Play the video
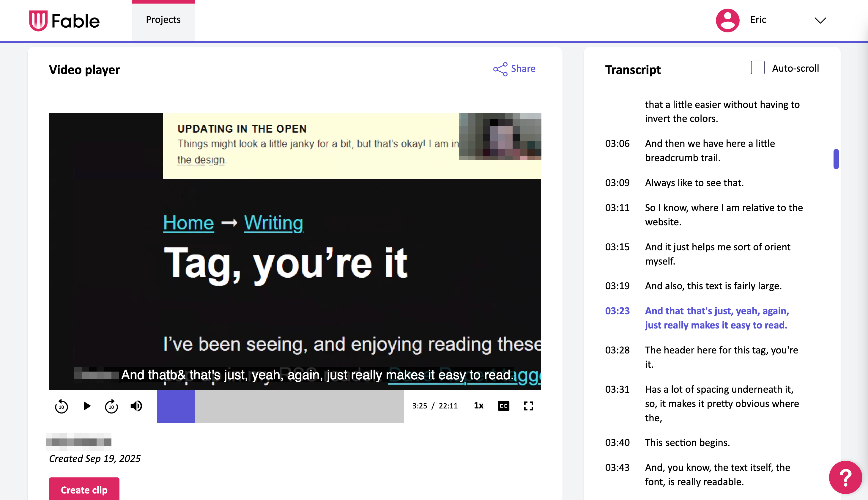Screen dimensions: 868x500 point(87,406)
